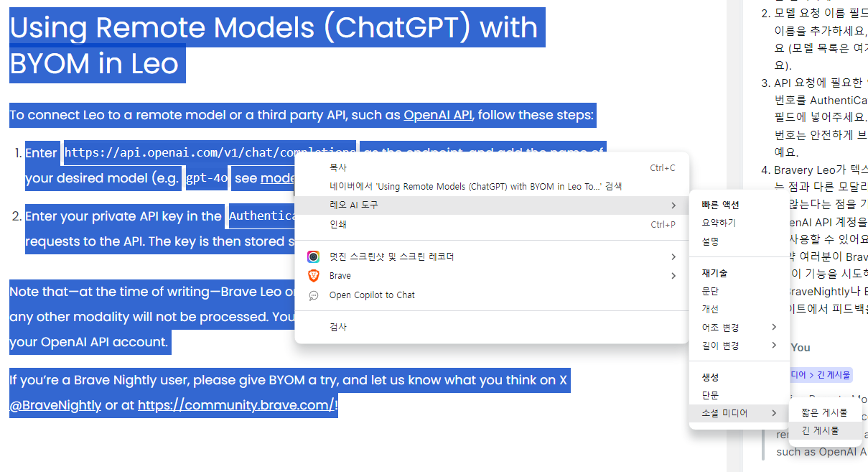Open the Brave context menu entry

[x=492, y=276]
